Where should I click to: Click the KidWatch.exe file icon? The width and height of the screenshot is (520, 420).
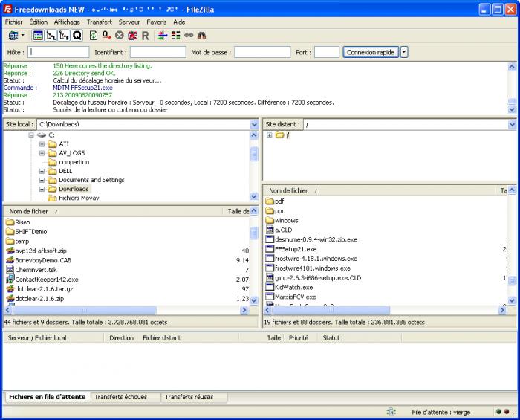point(270,287)
